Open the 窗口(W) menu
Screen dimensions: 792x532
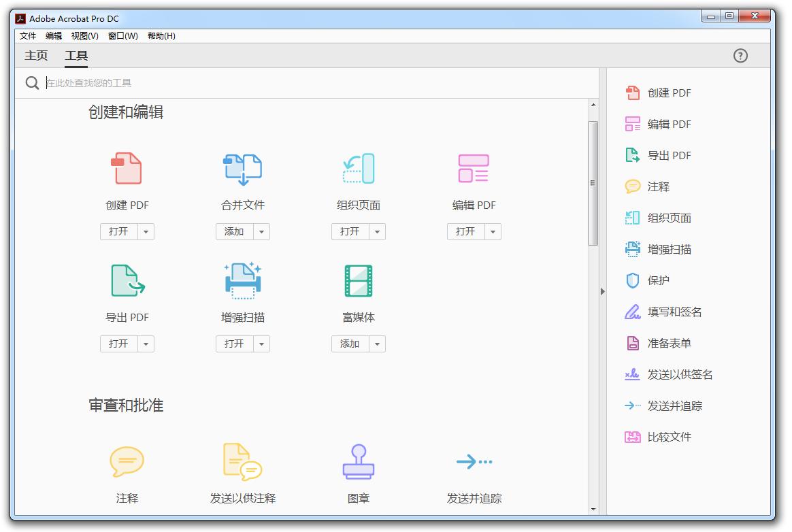point(123,36)
